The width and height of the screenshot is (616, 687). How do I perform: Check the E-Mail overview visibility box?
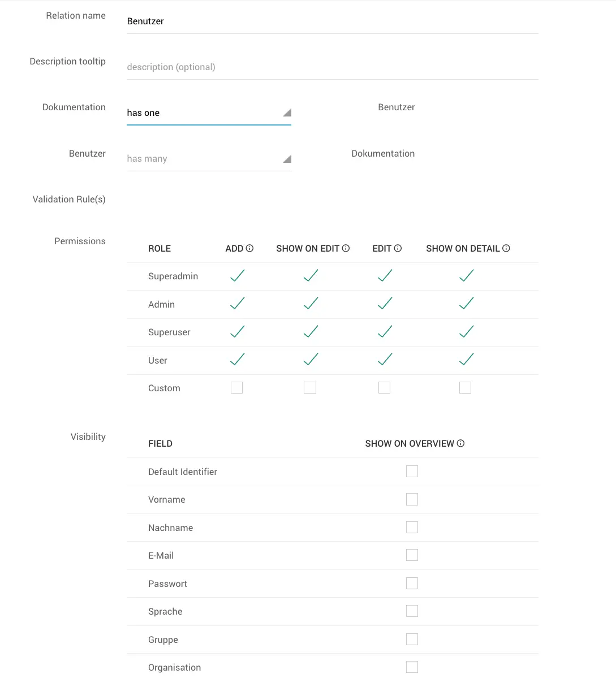click(412, 555)
